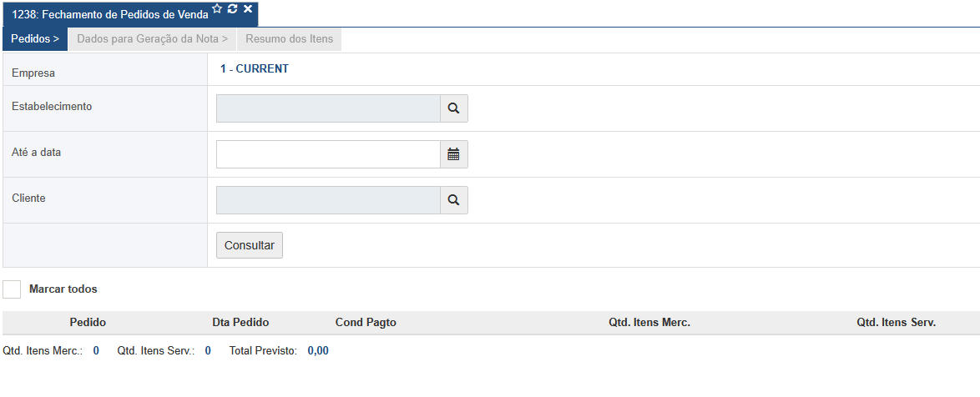The height and width of the screenshot is (397, 980).
Task: Open the calendar picker for Até a data
Action: pos(454,154)
